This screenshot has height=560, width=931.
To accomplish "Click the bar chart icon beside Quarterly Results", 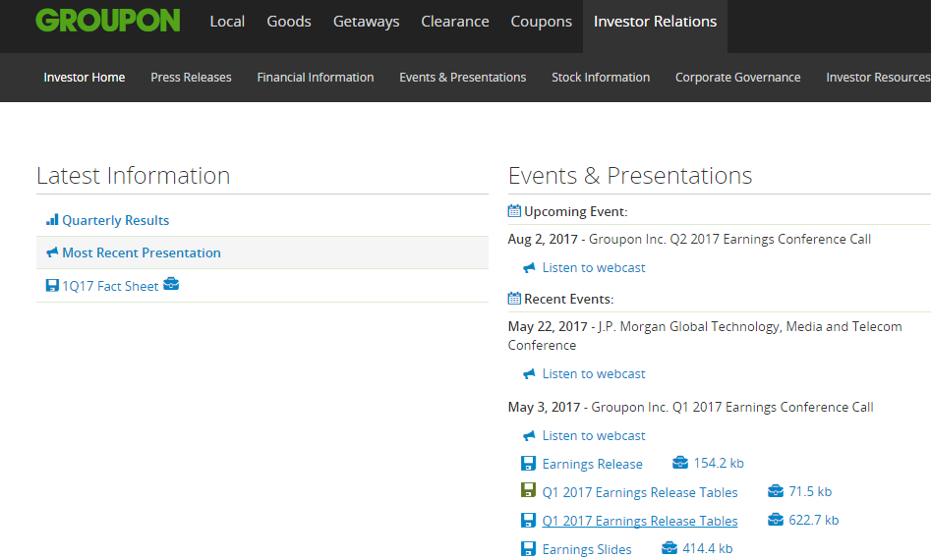I will click(52, 220).
